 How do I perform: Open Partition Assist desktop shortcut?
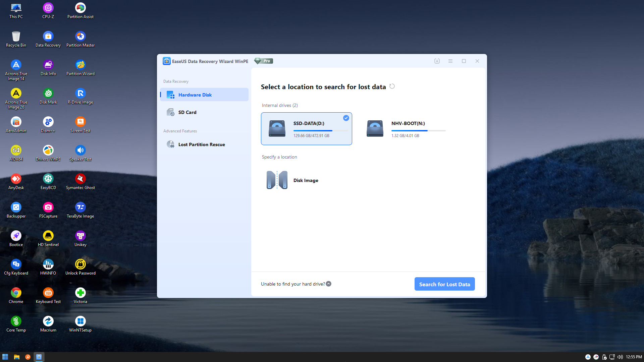tap(80, 11)
